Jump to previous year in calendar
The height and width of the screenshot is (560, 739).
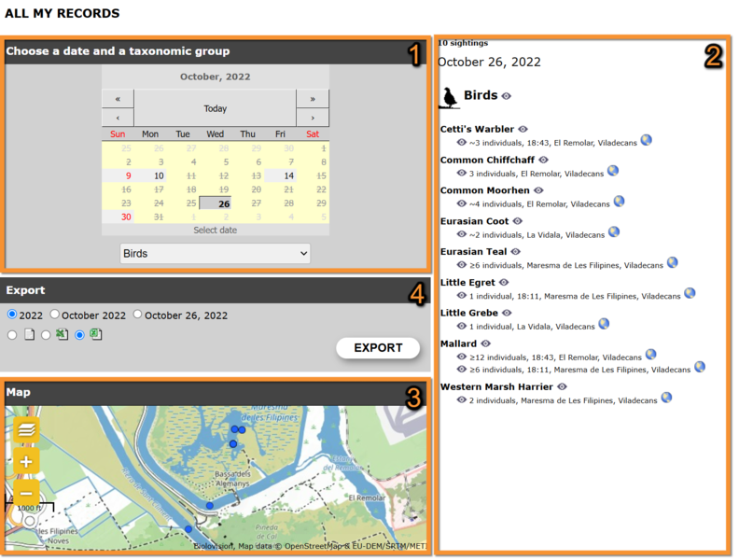click(x=118, y=99)
